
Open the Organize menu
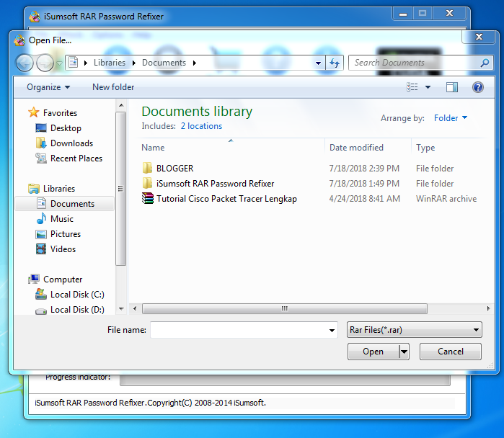point(48,87)
